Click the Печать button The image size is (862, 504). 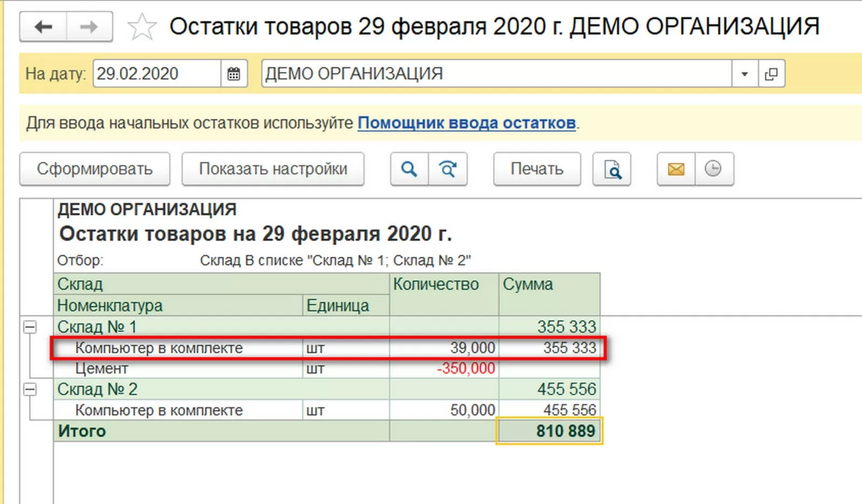point(537,169)
